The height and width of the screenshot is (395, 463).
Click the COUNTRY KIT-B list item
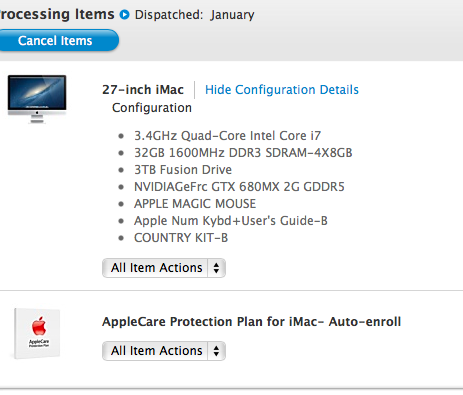click(181, 238)
